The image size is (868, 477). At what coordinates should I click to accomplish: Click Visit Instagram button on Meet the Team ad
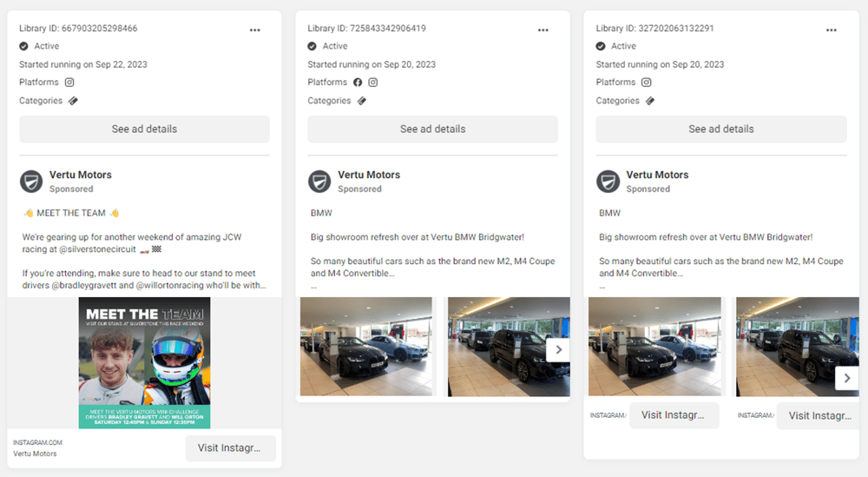click(x=230, y=448)
